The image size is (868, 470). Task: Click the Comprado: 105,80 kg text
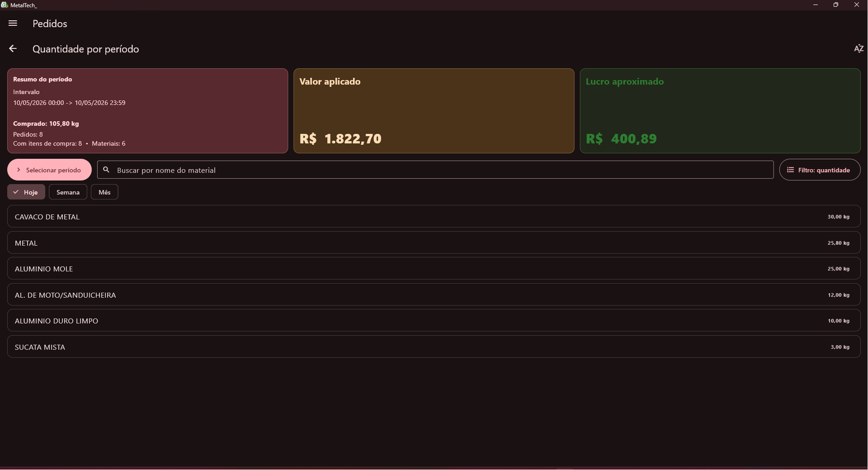point(46,123)
